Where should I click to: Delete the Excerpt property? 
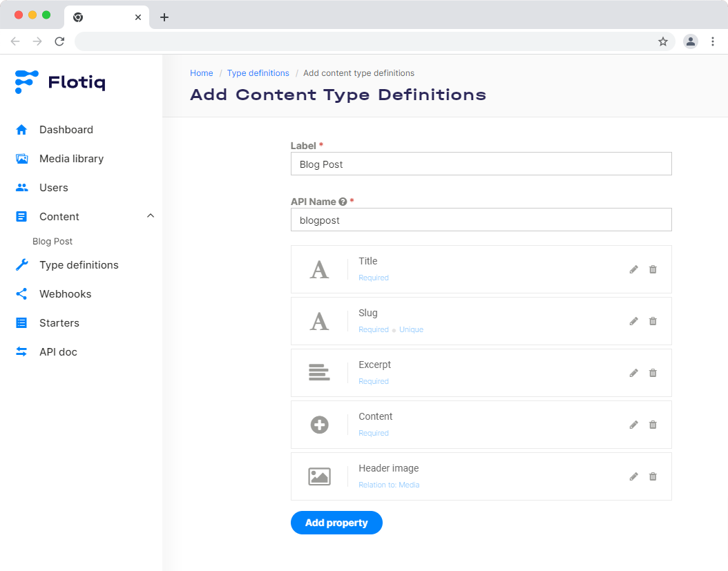[653, 373]
